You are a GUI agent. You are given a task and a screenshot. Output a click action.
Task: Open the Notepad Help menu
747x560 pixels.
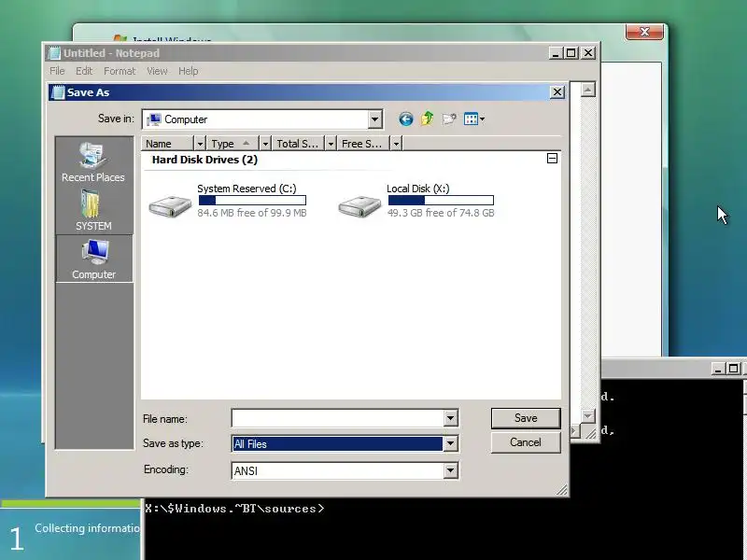click(189, 71)
